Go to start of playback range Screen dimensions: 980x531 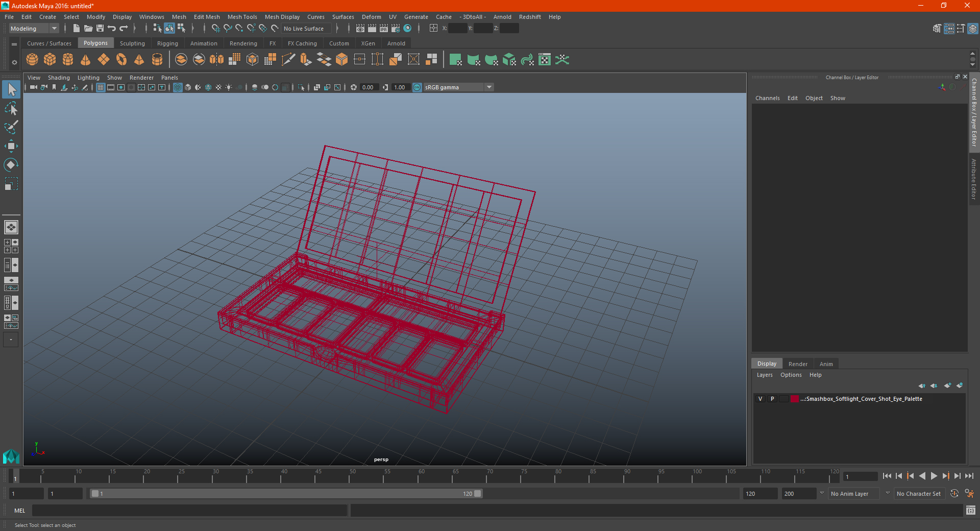pos(887,476)
